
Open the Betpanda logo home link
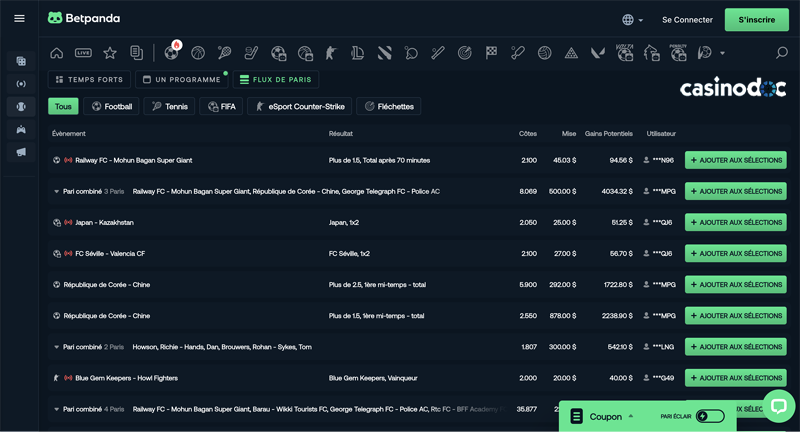(84, 18)
